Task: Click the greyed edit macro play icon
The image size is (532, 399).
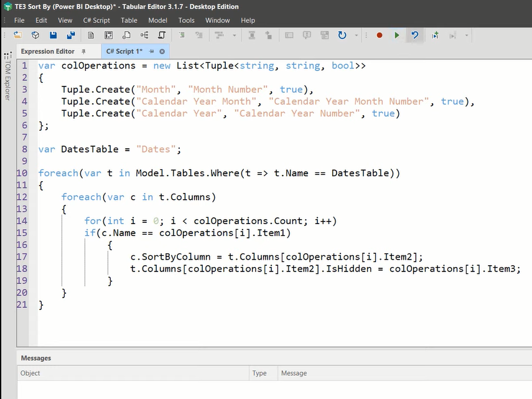Action: coord(452,35)
